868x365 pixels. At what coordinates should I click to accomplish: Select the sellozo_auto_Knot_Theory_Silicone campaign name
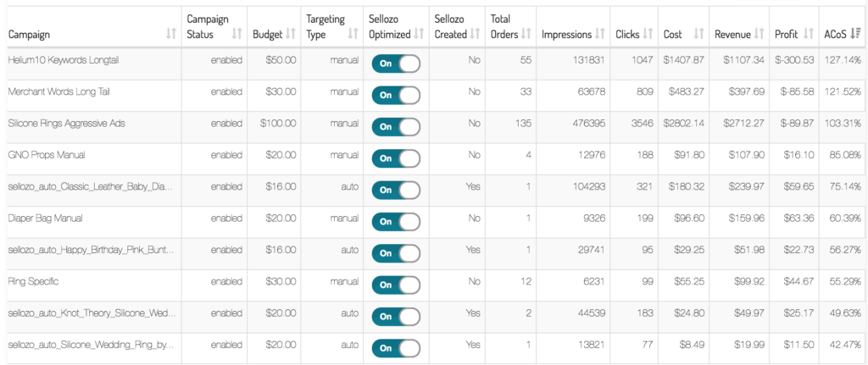[92, 313]
